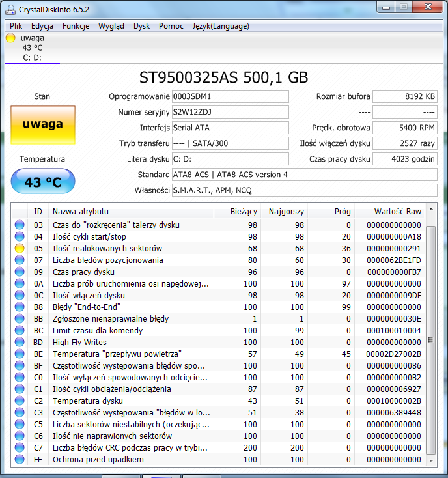This screenshot has width=448, height=478.
Task: Click the attribute list scrollbar down arrow
Action: click(x=431, y=460)
